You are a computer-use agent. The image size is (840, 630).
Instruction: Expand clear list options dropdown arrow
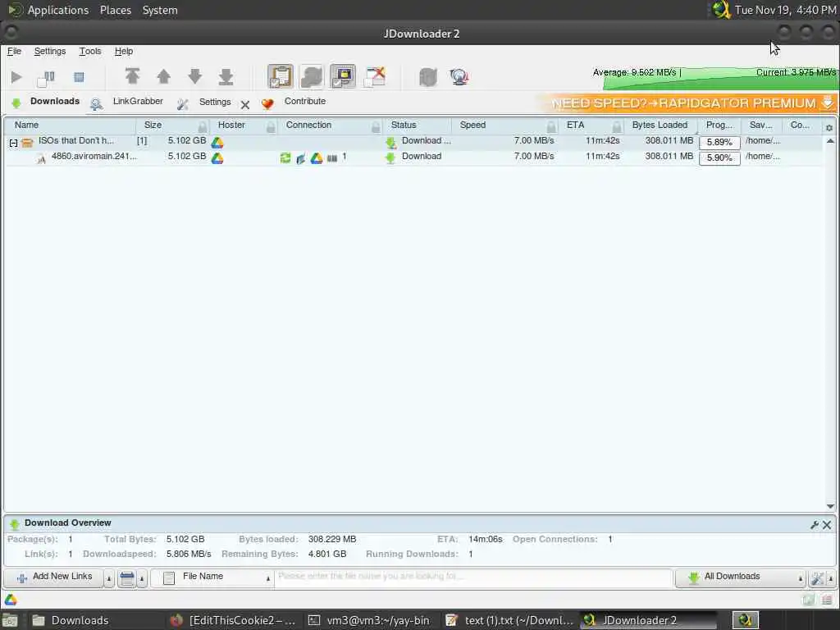(x=142, y=578)
